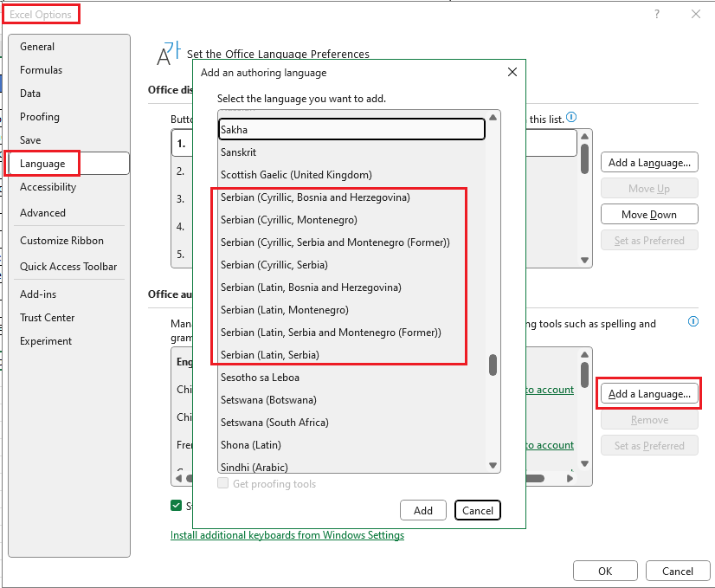
Task: Select Sakha in the language list
Action: (351, 130)
